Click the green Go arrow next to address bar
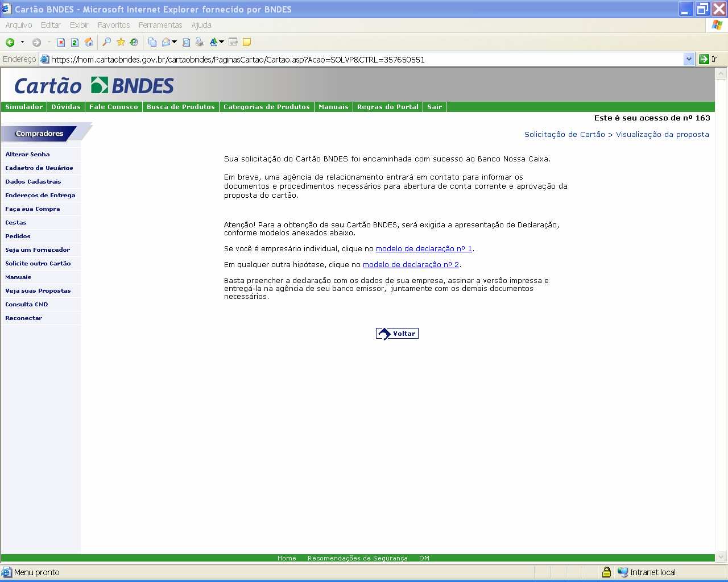 704,59
